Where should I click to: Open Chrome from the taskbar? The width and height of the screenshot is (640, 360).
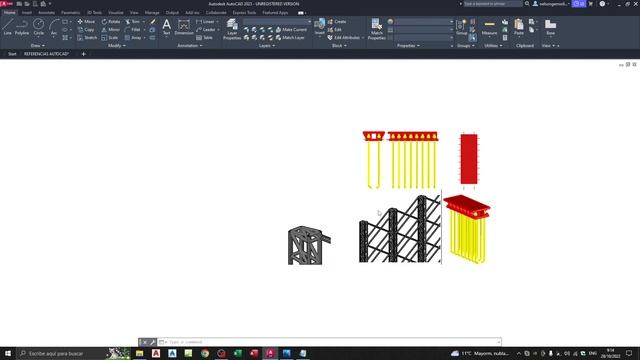pos(205,353)
